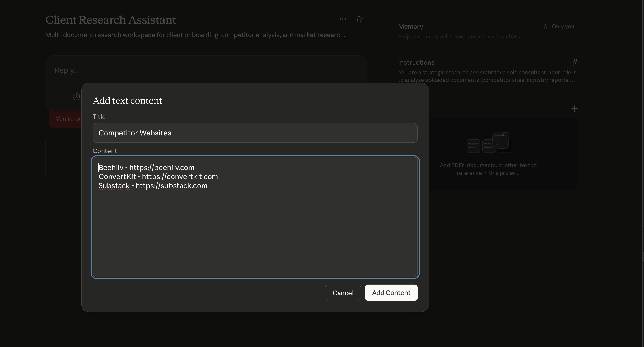Click the lock icon beside Only you
This screenshot has height=347, width=644.
pyautogui.click(x=546, y=26)
